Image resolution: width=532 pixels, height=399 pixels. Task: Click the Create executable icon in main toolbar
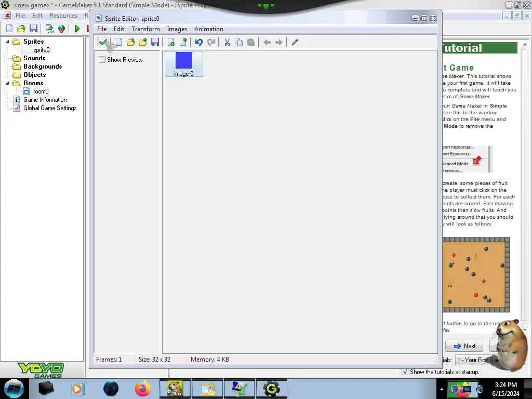tap(49, 29)
